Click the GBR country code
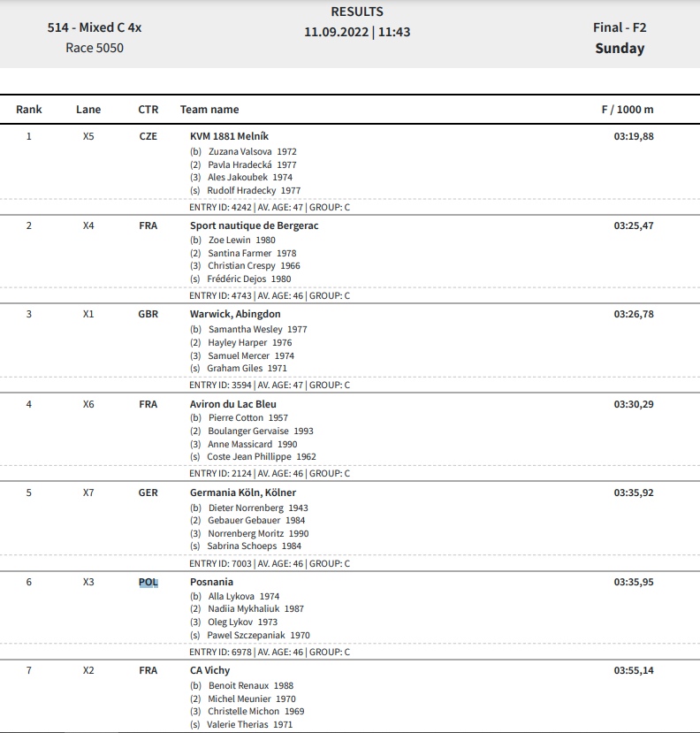This screenshot has height=733, width=700. point(148,314)
